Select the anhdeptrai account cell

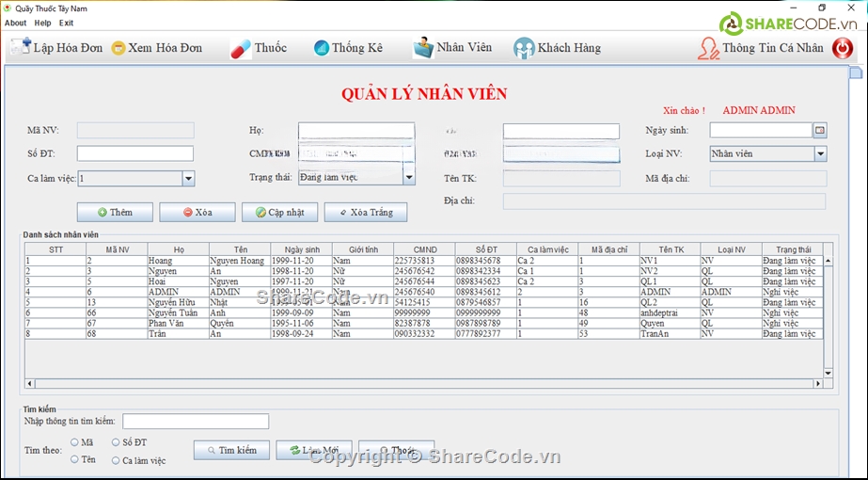tap(670, 312)
